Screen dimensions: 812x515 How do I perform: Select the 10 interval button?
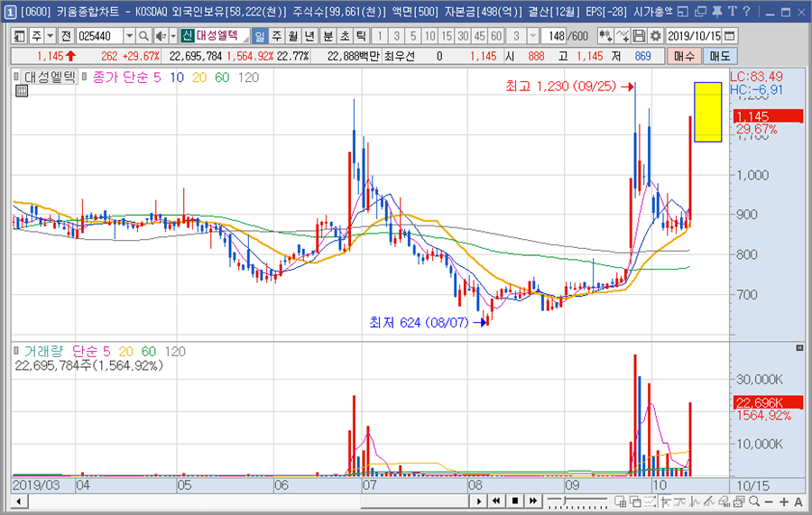429,36
